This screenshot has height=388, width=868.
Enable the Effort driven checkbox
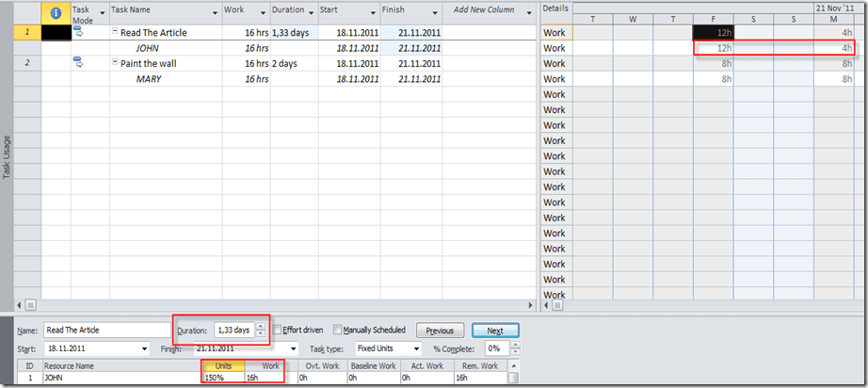coord(277,331)
